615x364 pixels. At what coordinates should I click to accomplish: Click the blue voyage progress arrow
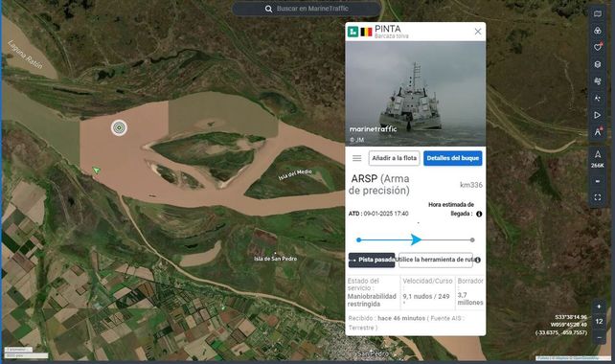pos(416,239)
